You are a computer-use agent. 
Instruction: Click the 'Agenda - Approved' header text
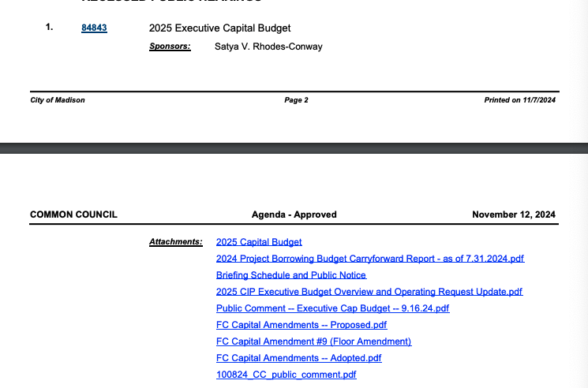(x=294, y=215)
